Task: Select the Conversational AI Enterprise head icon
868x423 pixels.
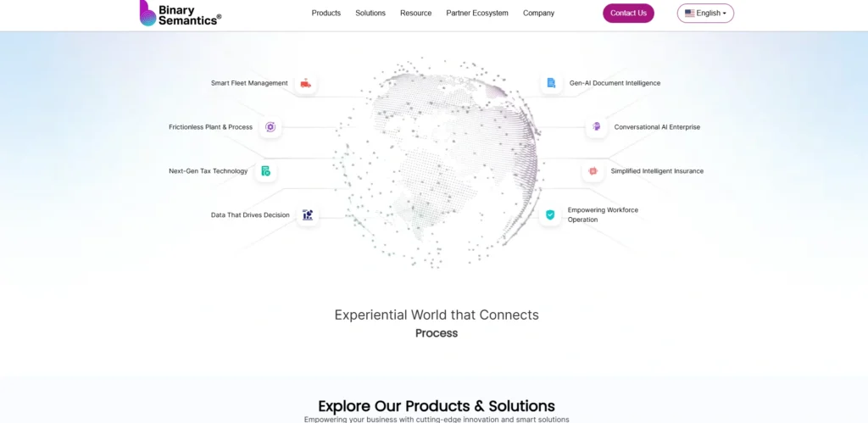Action: [x=596, y=127]
